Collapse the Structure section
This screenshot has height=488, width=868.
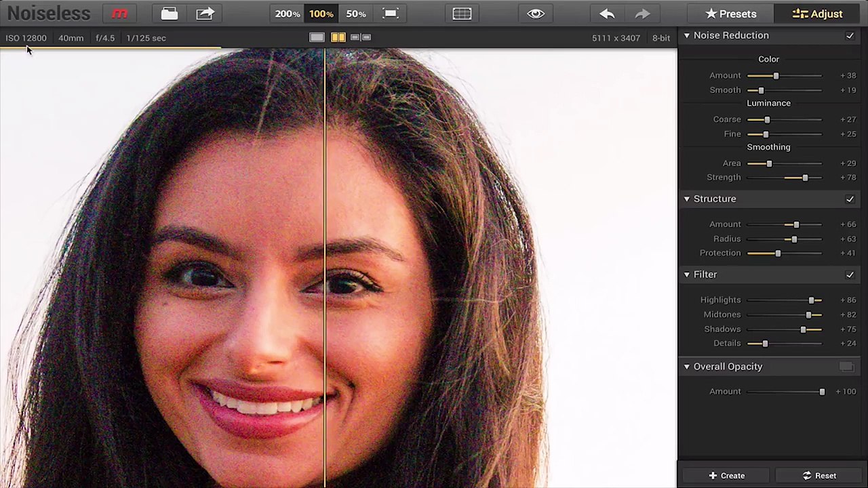tap(687, 199)
